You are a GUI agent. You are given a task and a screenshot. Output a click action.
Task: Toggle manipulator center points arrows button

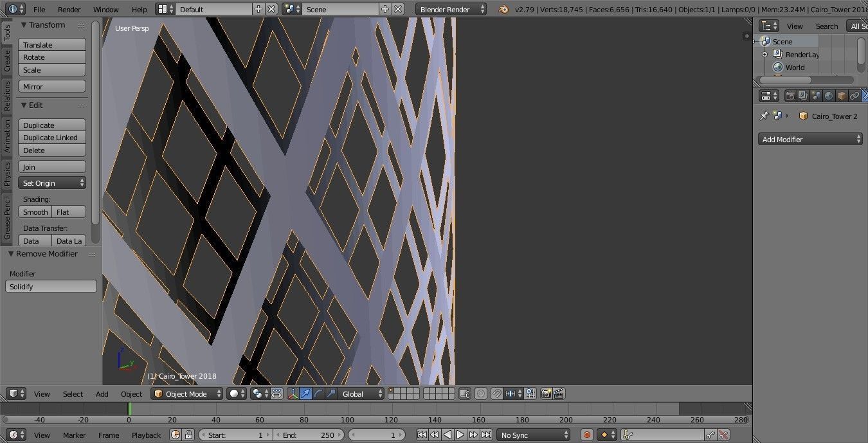coord(276,393)
